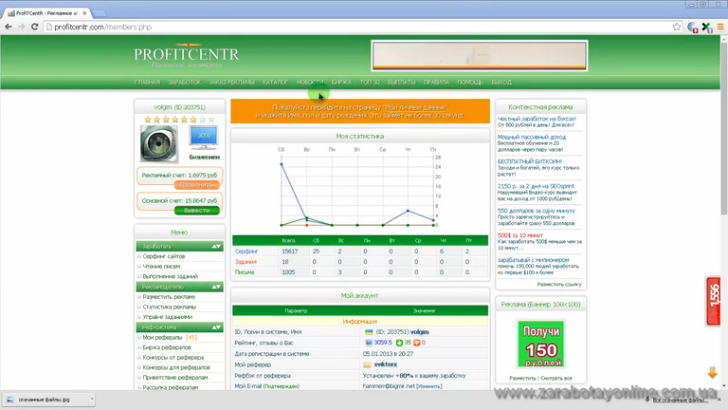Click Разместить ссылку in context ads
Image resolution: width=728 pixels, height=410 pixels.
[x=559, y=284]
